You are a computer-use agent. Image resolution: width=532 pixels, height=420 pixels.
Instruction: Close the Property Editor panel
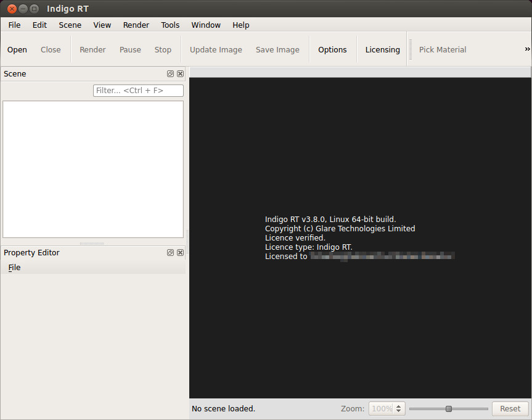pos(180,253)
